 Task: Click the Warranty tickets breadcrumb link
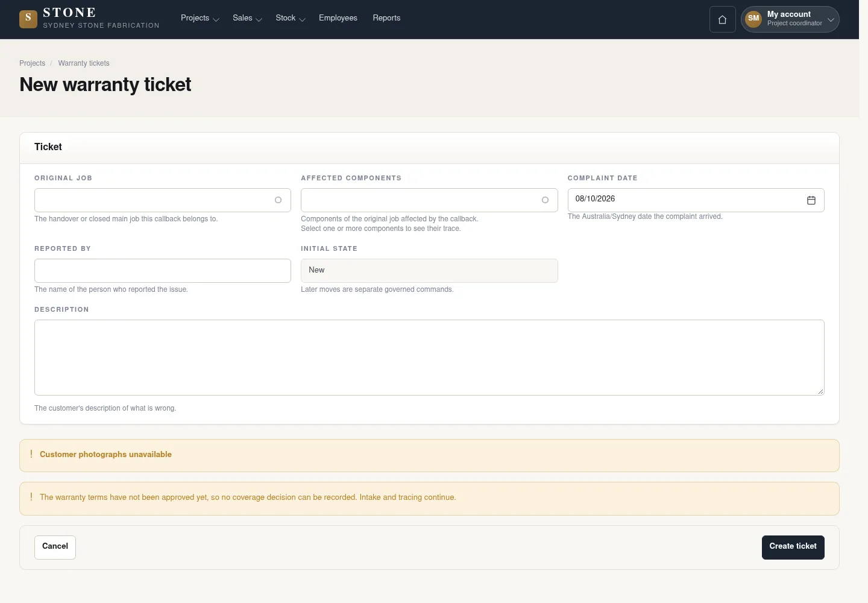tap(84, 63)
